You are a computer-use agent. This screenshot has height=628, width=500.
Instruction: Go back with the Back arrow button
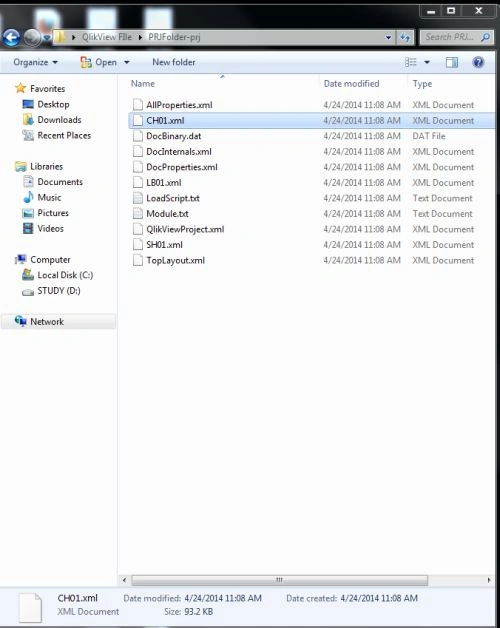11,38
